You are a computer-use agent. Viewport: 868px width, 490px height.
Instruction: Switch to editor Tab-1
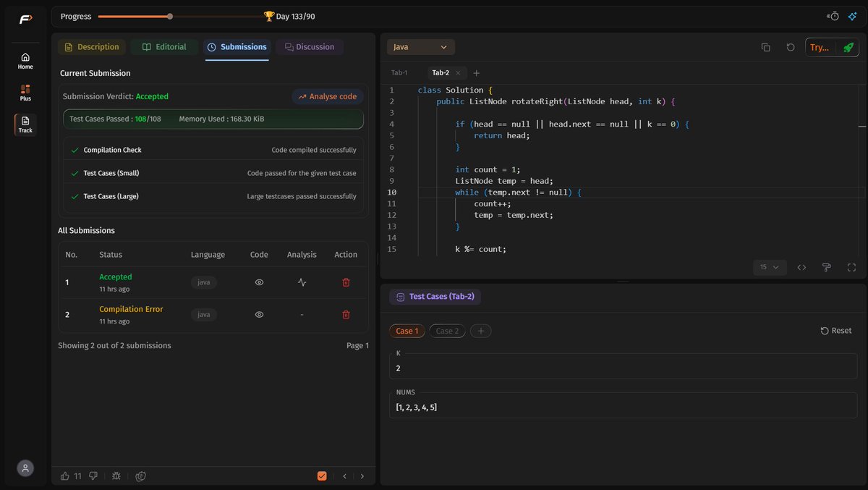(x=399, y=73)
